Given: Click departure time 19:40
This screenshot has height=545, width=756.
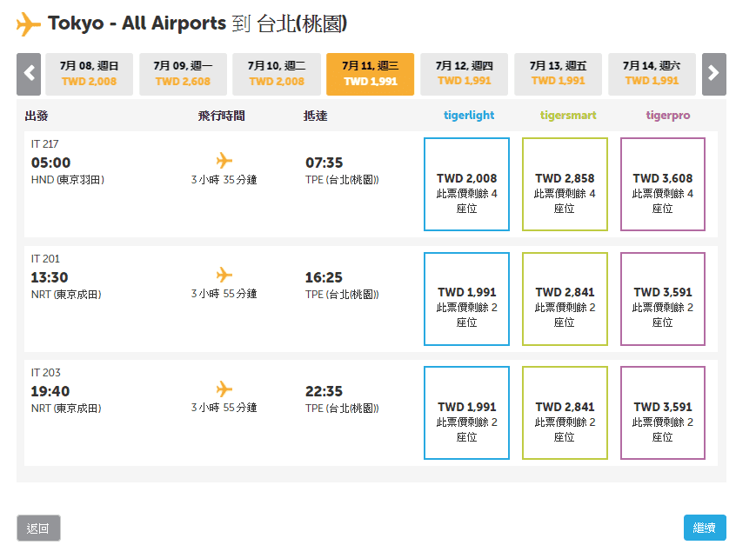Looking at the screenshot, I should click(50, 391).
